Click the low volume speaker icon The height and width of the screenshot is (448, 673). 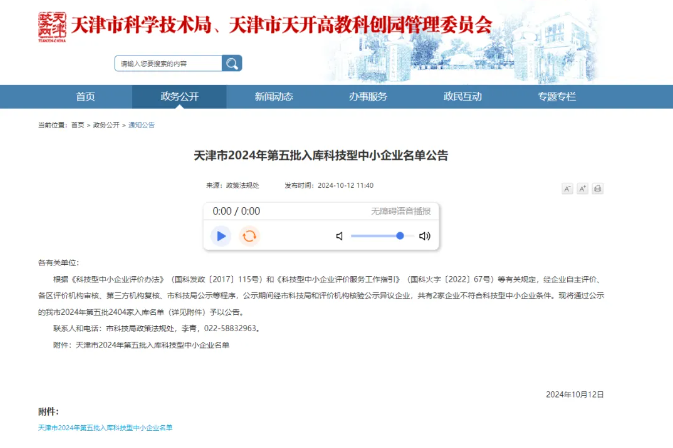point(339,236)
